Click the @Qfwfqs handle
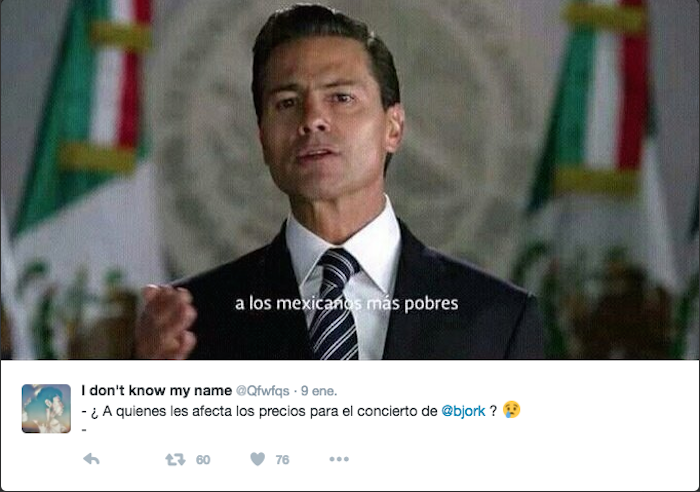 [262, 391]
